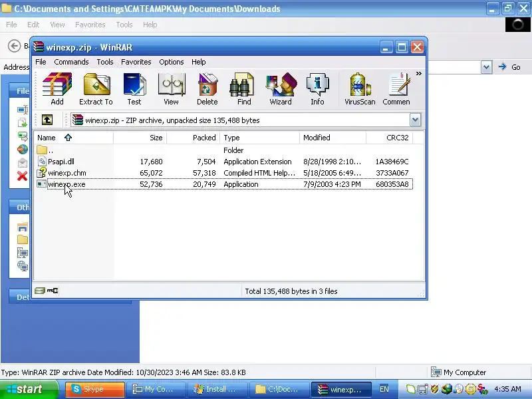Open the Explorer View menu

point(57,25)
